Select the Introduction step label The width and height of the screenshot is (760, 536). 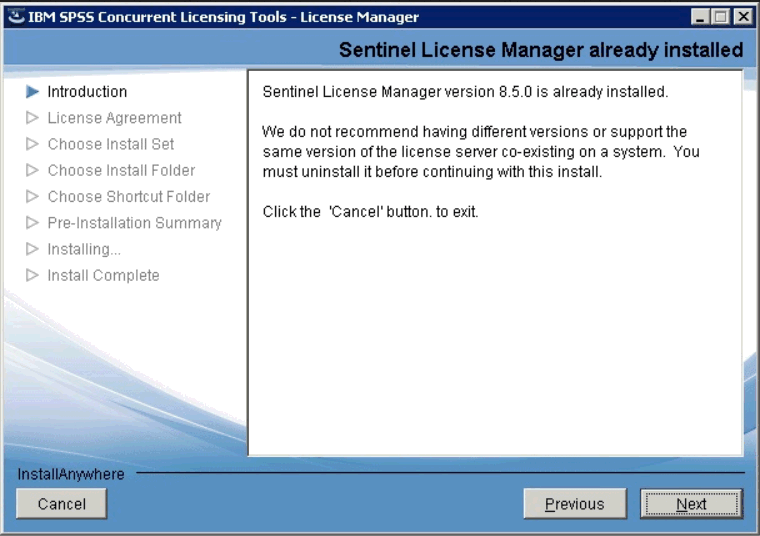point(87,92)
